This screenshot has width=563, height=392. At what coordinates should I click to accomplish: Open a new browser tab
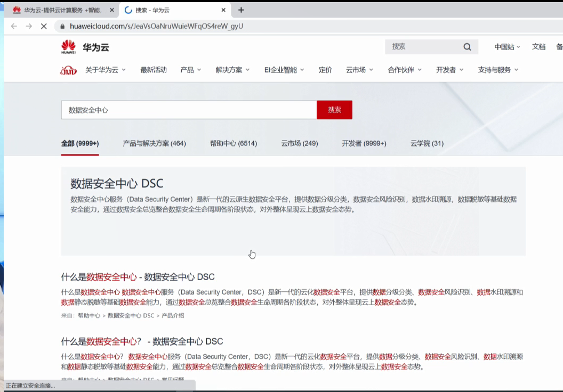coord(241,10)
